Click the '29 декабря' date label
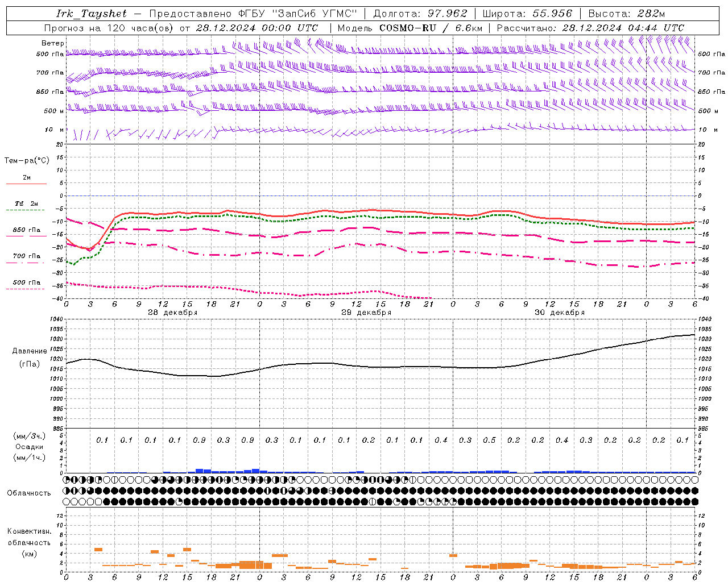This screenshot has width=728, height=582. click(x=366, y=313)
